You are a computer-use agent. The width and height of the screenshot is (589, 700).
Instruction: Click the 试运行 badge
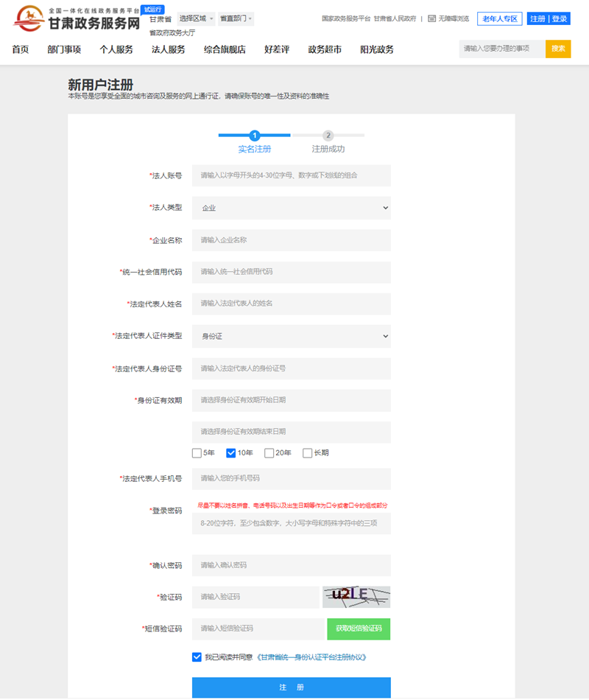(x=152, y=9)
